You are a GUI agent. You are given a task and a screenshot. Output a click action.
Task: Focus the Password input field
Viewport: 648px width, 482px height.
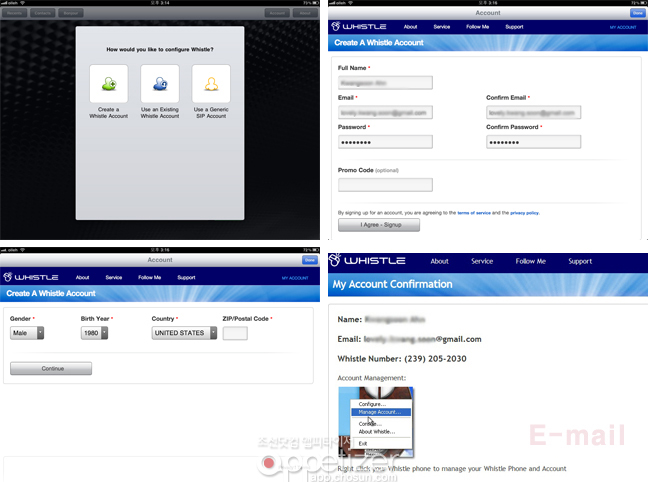[x=385, y=142]
